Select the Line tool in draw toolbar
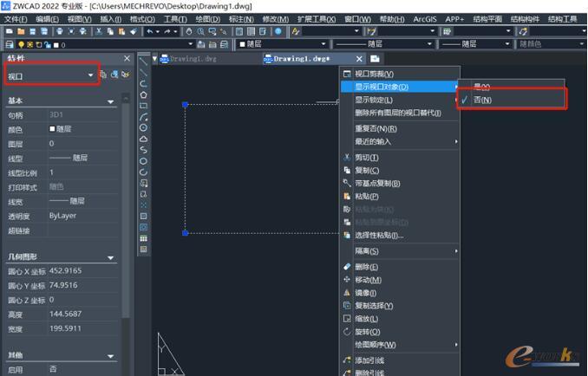588x376 pixels. pyautogui.click(x=143, y=61)
